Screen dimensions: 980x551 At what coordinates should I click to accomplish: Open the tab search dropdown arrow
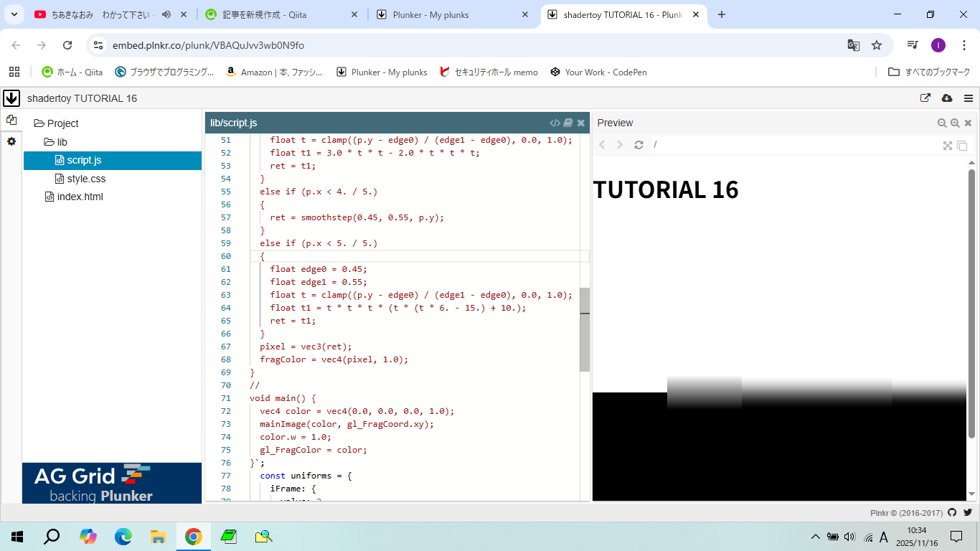14,14
